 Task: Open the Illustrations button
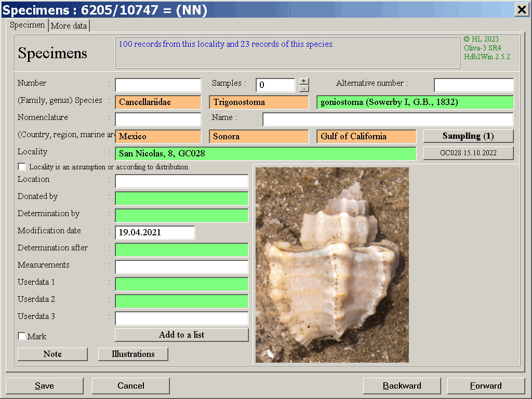(x=133, y=354)
